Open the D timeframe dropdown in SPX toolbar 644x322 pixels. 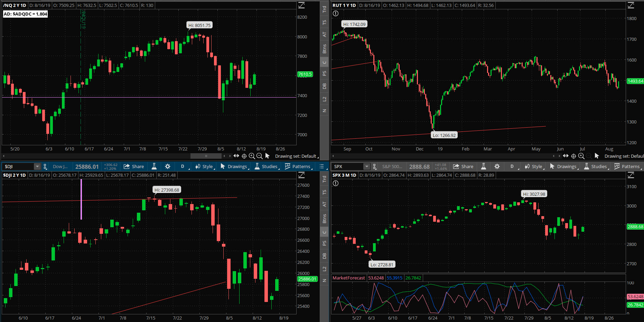(512, 166)
